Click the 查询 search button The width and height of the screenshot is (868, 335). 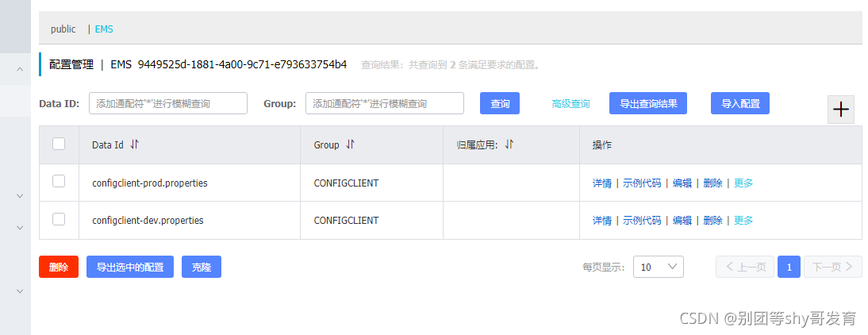(500, 103)
